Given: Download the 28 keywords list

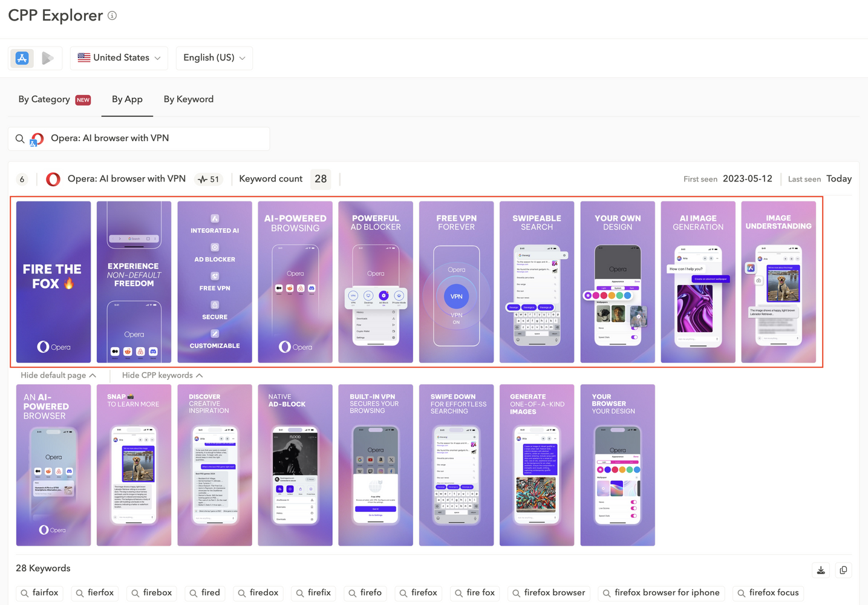Looking at the screenshot, I should click(821, 570).
